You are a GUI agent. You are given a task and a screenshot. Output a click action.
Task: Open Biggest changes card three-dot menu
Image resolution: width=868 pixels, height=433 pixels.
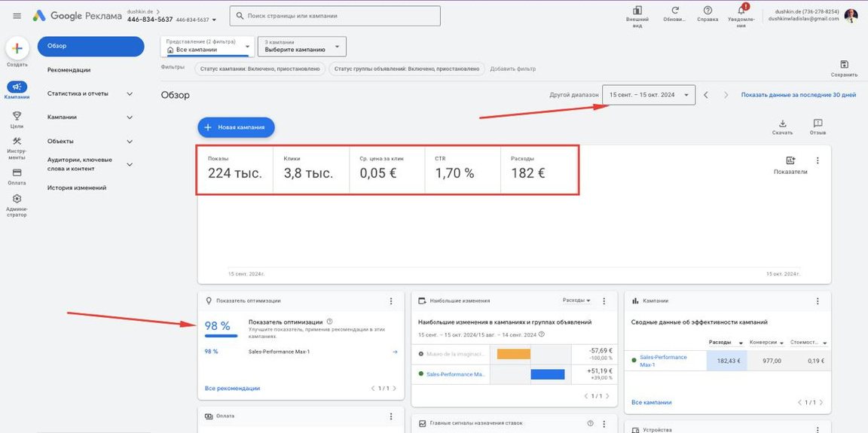pos(604,300)
